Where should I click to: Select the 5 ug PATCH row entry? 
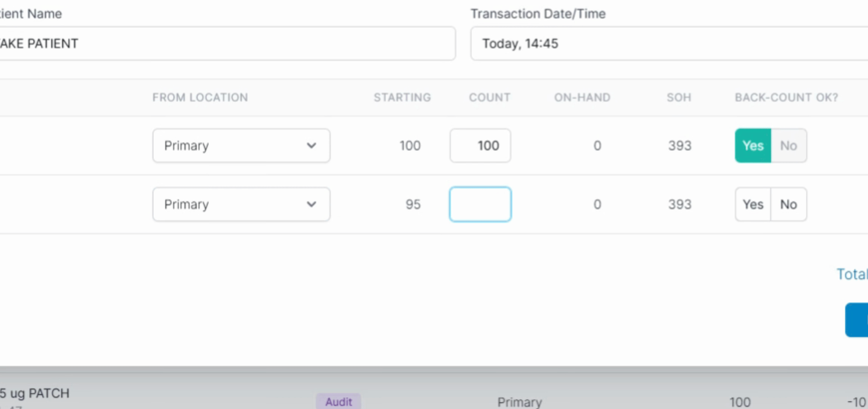click(x=35, y=393)
